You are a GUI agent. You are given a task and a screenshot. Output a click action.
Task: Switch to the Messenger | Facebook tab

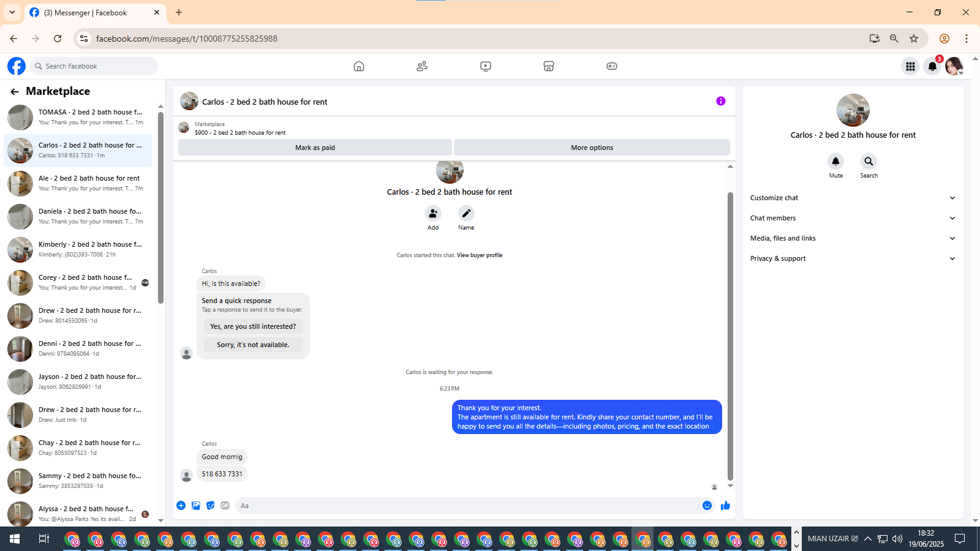tap(94, 12)
